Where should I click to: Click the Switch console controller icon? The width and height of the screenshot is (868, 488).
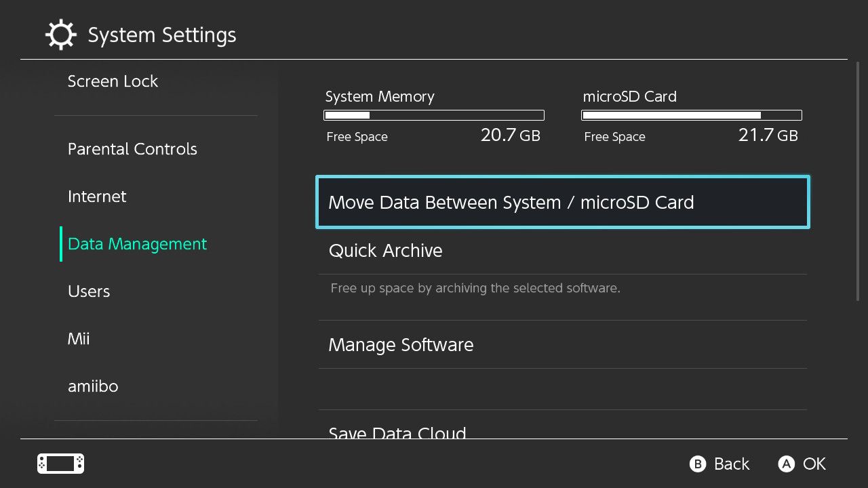pos(60,464)
